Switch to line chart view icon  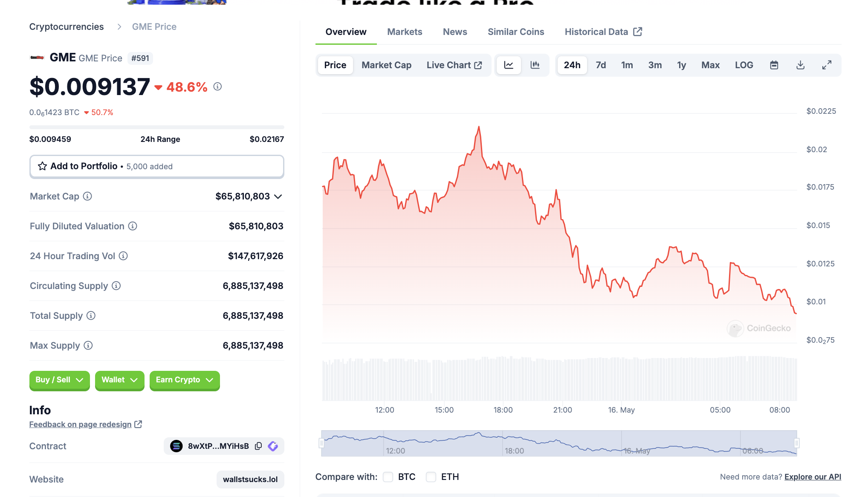coord(509,65)
